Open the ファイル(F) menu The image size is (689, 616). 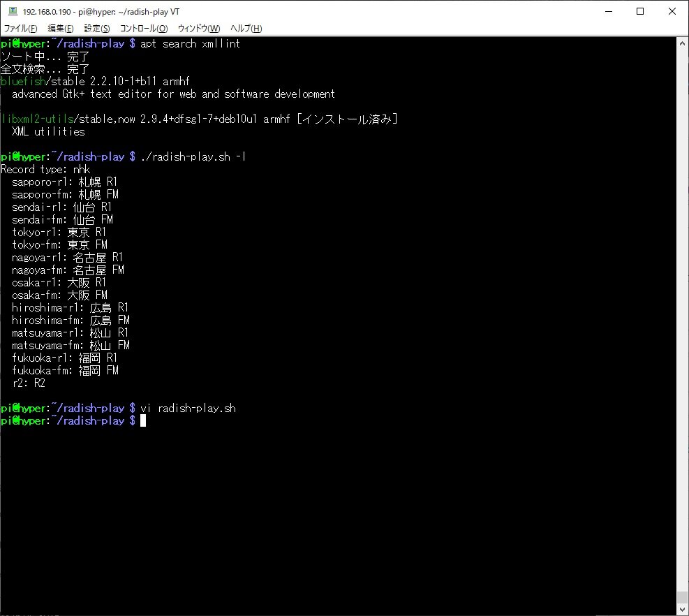[21, 29]
